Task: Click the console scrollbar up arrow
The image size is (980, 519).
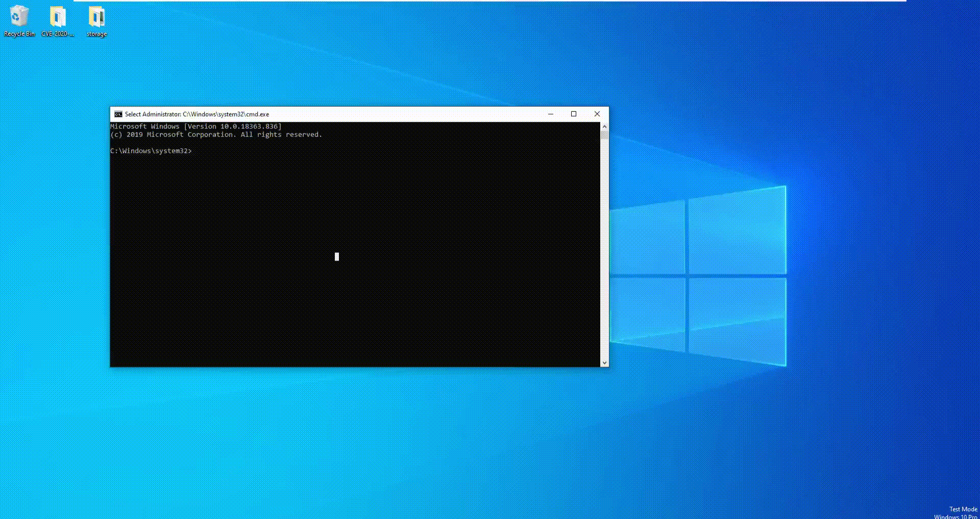Action: click(x=604, y=126)
